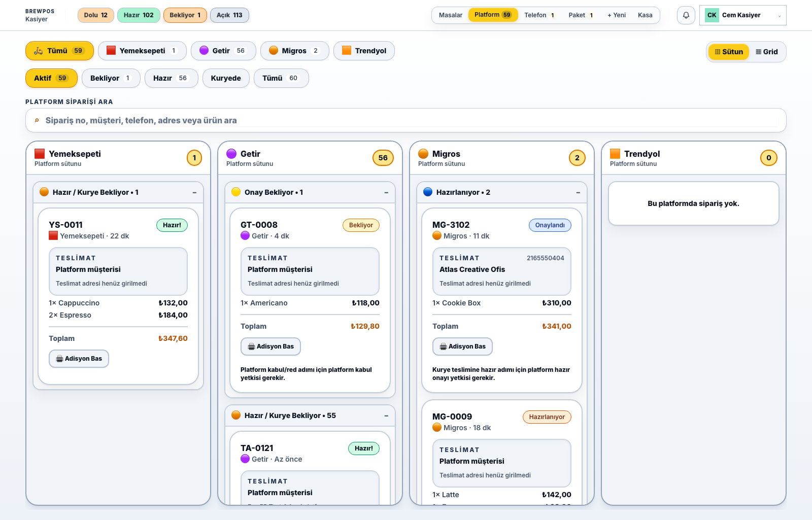Click the search magnifier icon

[37, 120]
